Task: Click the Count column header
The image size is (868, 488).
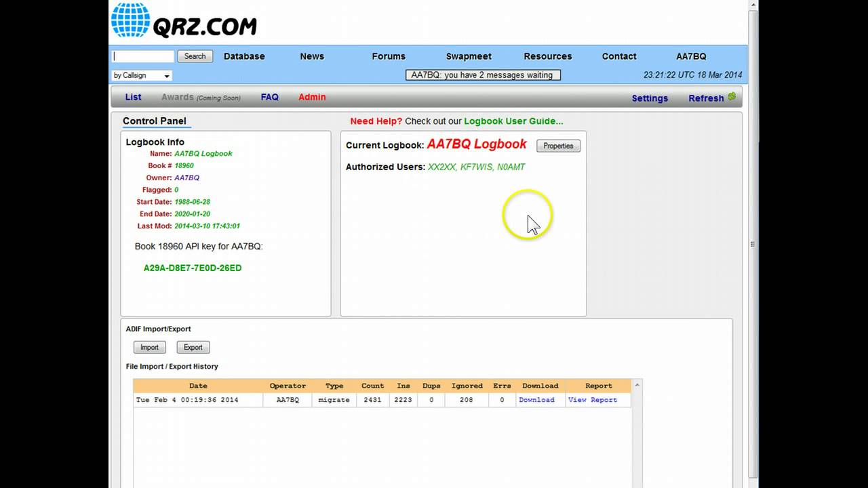Action: pos(372,386)
